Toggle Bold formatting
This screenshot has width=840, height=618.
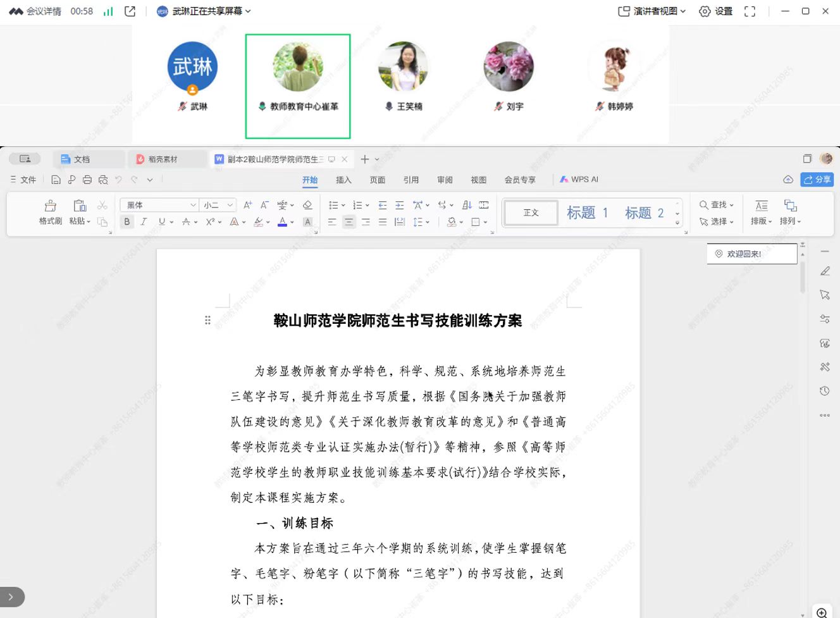(127, 222)
